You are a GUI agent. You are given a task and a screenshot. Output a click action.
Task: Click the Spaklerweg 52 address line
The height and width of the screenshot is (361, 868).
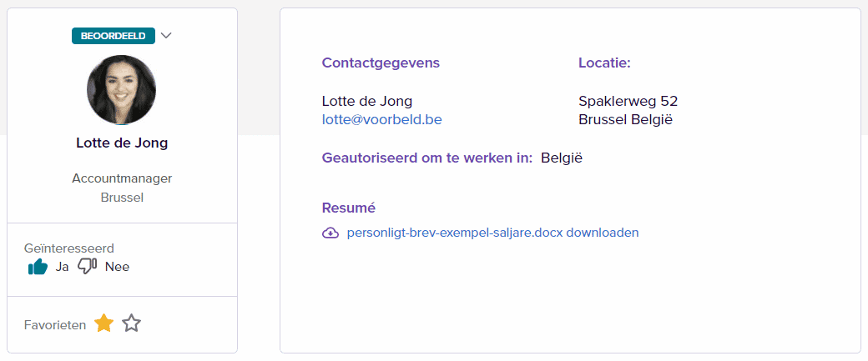pyautogui.click(x=628, y=101)
